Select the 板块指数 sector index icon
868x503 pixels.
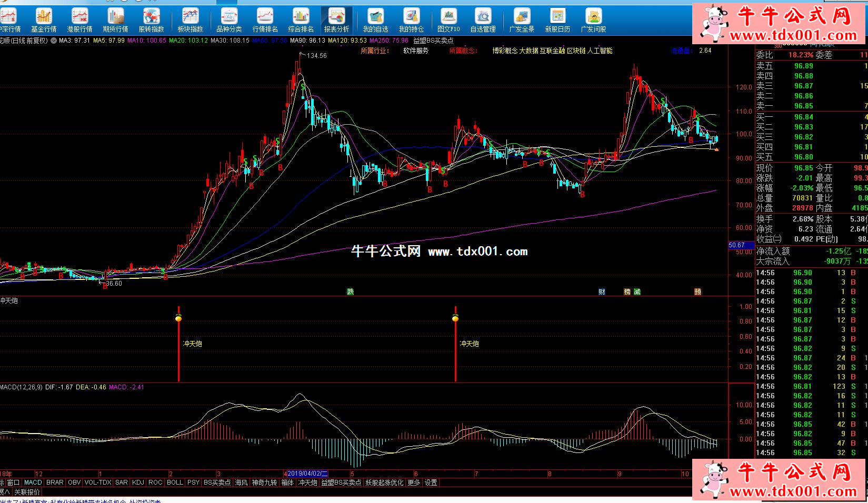pos(190,20)
